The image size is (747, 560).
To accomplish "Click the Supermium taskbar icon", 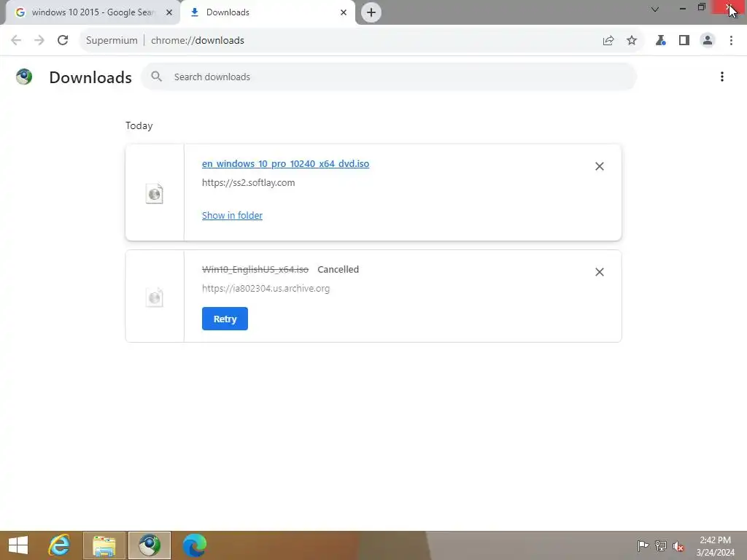I will coord(150,545).
